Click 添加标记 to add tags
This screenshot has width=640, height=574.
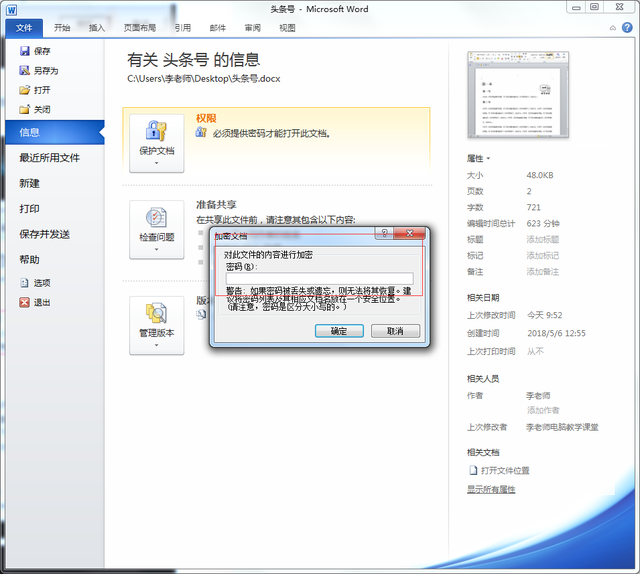point(543,256)
